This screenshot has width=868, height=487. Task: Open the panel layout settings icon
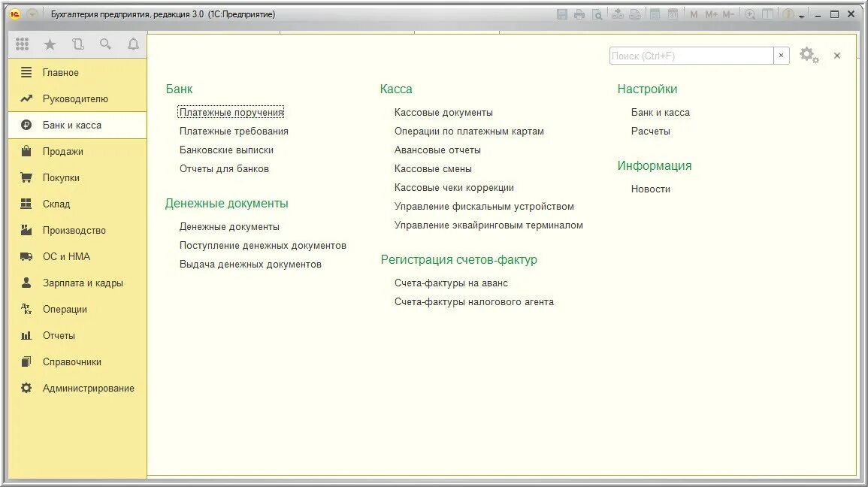[x=767, y=14]
